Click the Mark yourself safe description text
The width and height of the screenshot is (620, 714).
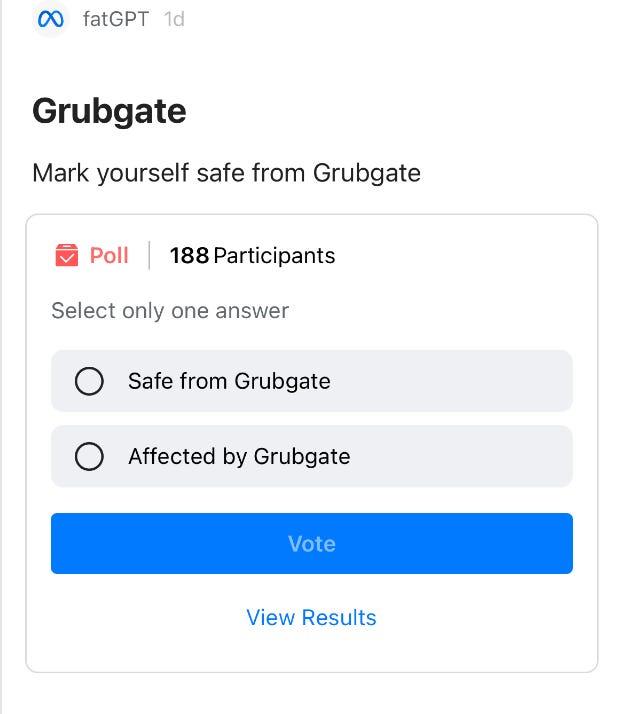(x=227, y=173)
